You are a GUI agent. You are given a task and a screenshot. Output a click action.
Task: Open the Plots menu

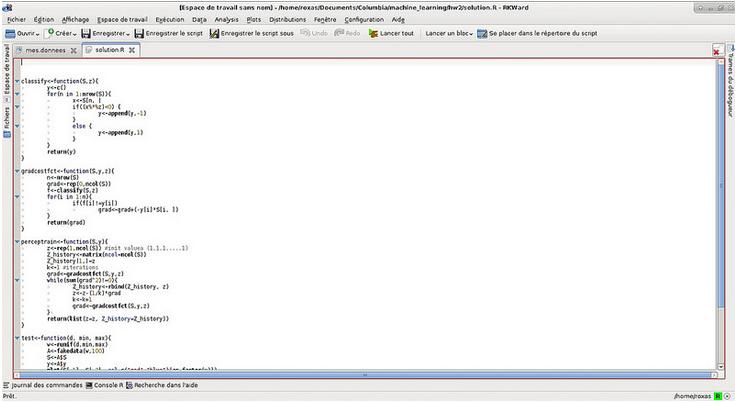tap(254, 20)
